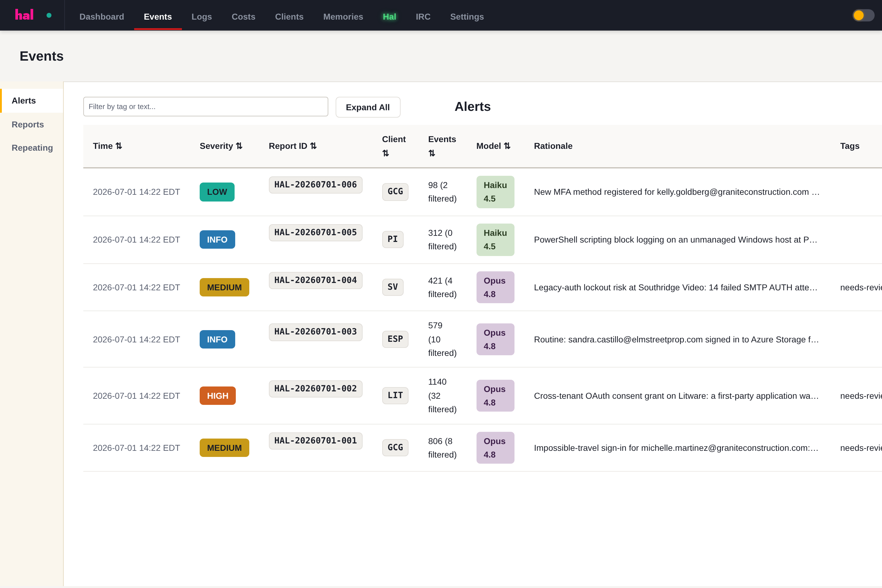
Task: Click the ESP client tag
Action: click(x=395, y=339)
